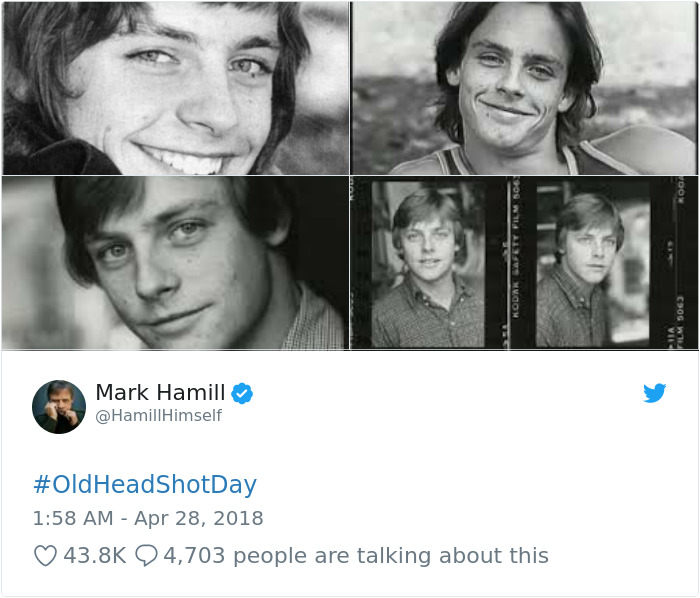Open the top-right photo with striped tank top
Image resolution: width=700 pixels, height=598 pixels.
click(524, 88)
